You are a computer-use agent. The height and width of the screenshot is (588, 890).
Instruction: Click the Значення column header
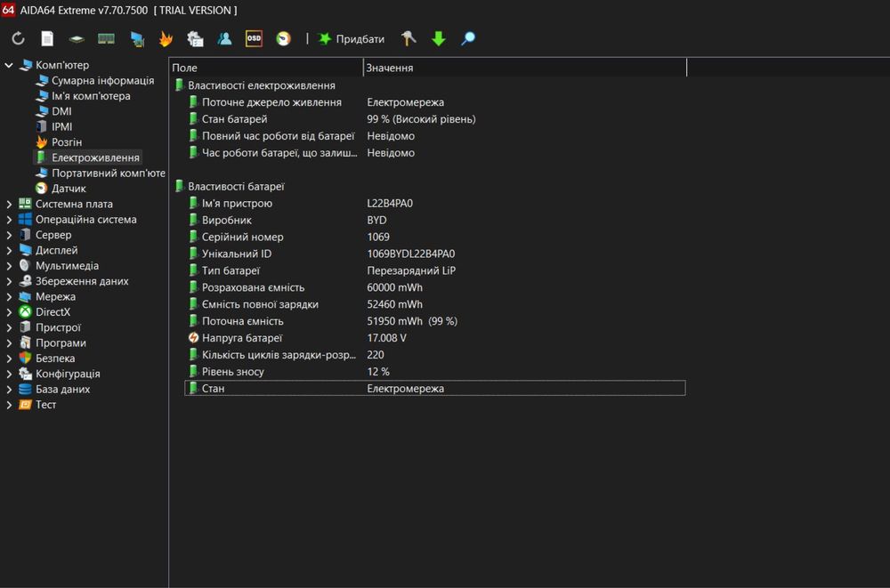(525, 68)
